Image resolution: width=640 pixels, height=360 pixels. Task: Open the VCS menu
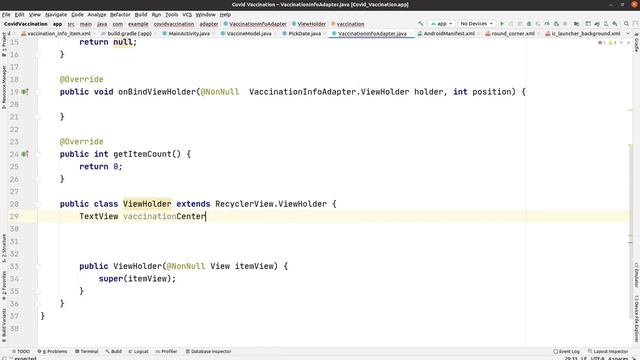click(x=187, y=14)
